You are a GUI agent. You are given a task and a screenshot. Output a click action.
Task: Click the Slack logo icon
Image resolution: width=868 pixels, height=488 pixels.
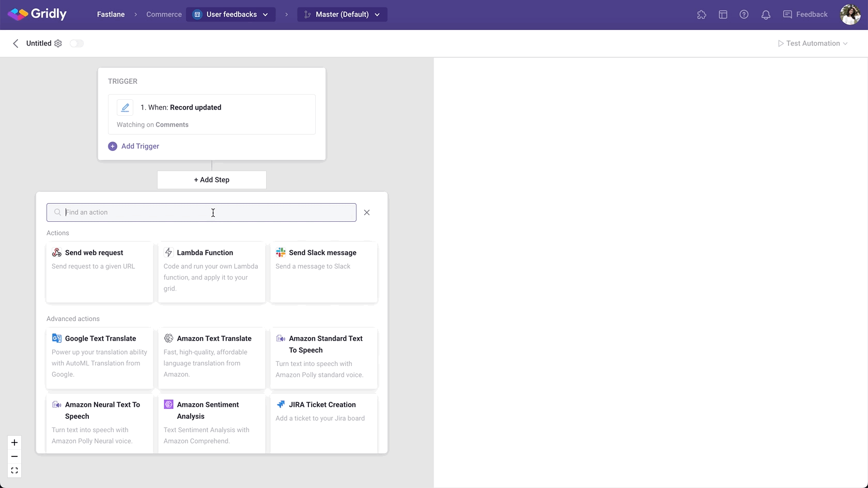coord(281,252)
